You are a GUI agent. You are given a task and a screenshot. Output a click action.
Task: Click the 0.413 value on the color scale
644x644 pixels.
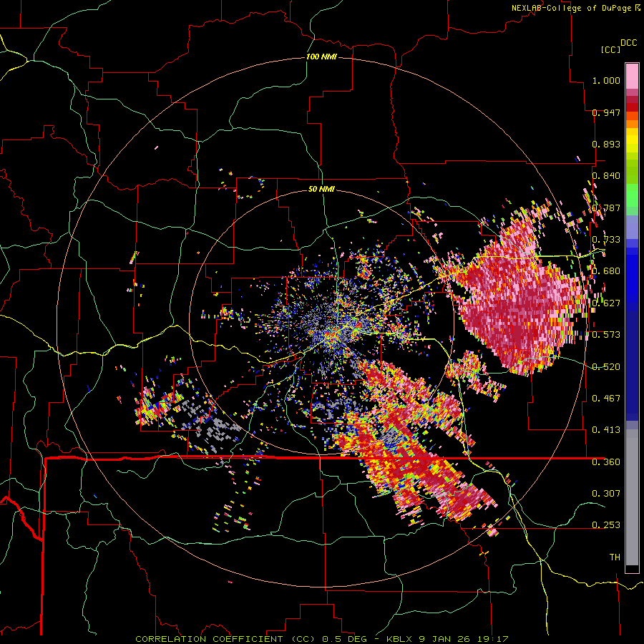pos(606,430)
